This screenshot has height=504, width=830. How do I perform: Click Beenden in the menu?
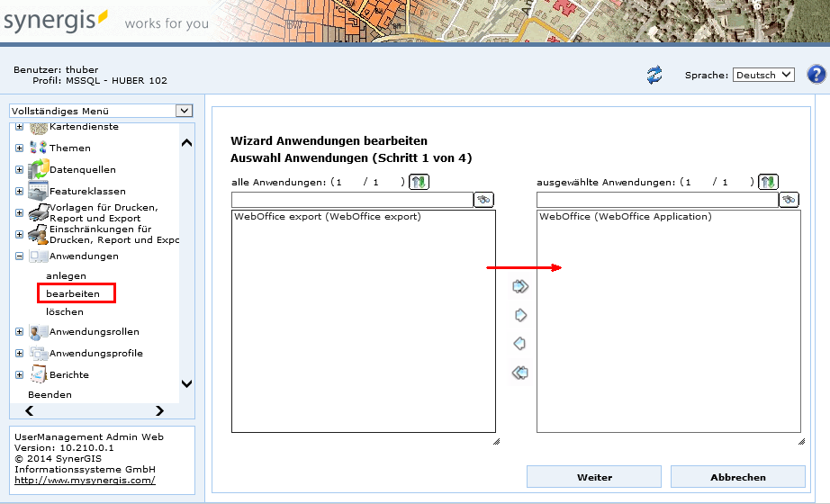tap(50, 394)
